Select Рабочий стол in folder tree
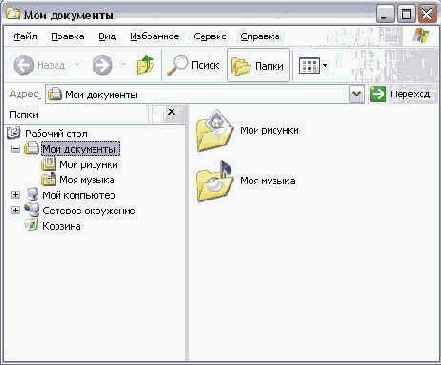 [56, 134]
